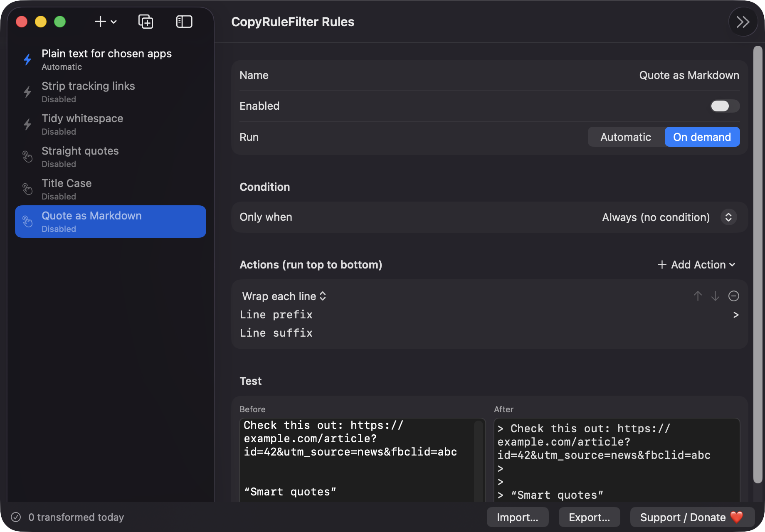
Task: Set Run mode to On demand
Action: click(x=702, y=137)
